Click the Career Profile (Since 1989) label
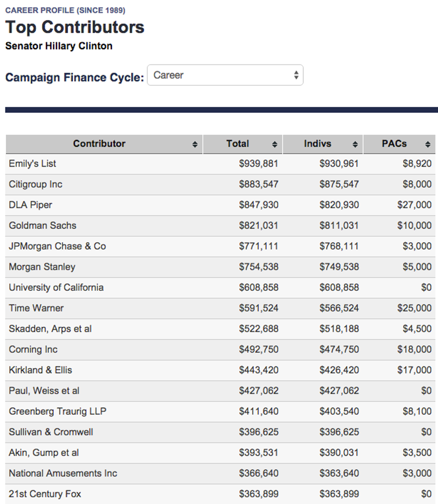Image resolution: width=438 pixels, height=504 pixels. pos(65,10)
